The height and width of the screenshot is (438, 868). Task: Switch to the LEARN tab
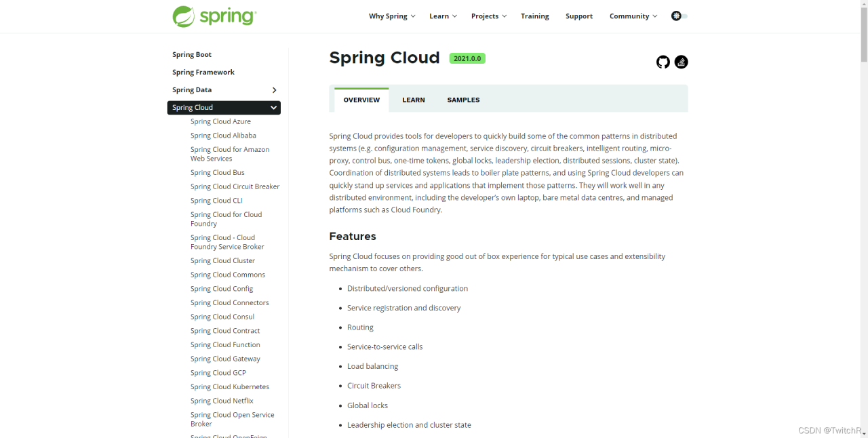(414, 100)
